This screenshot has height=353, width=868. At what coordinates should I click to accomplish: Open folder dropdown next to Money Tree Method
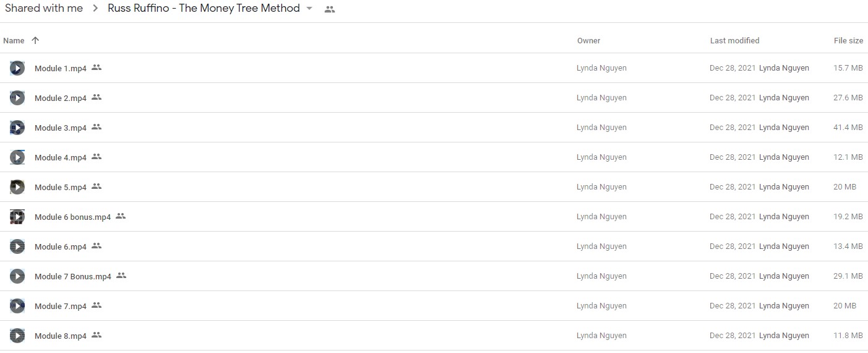(x=309, y=9)
